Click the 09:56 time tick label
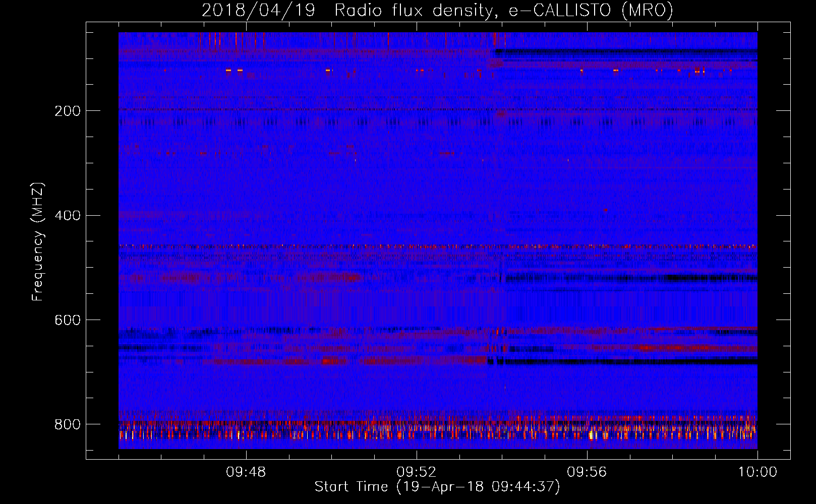816x504 pixels. [587, 472]
